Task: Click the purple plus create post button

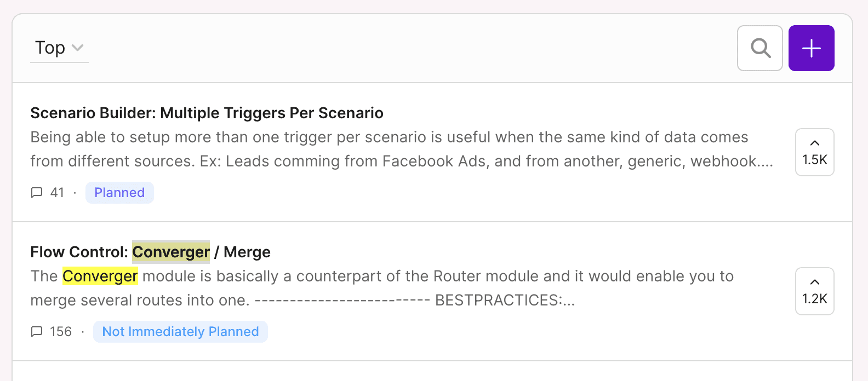Action: point(812,48)
